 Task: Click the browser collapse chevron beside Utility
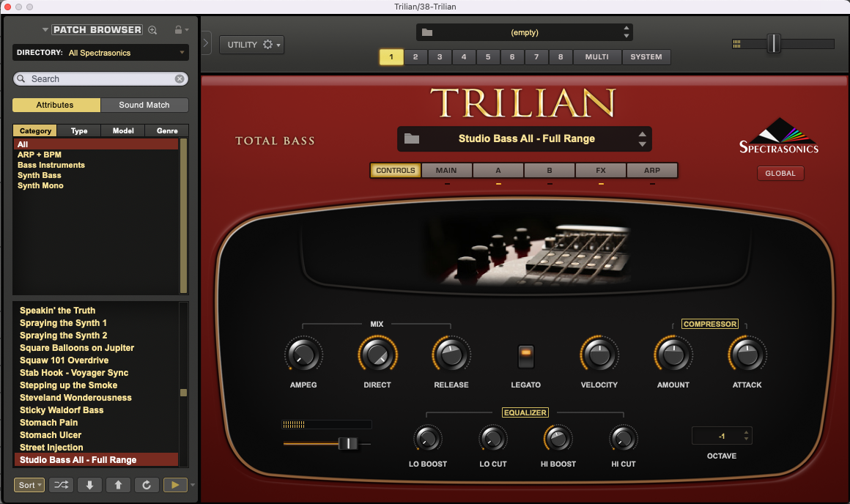(206, 42)
